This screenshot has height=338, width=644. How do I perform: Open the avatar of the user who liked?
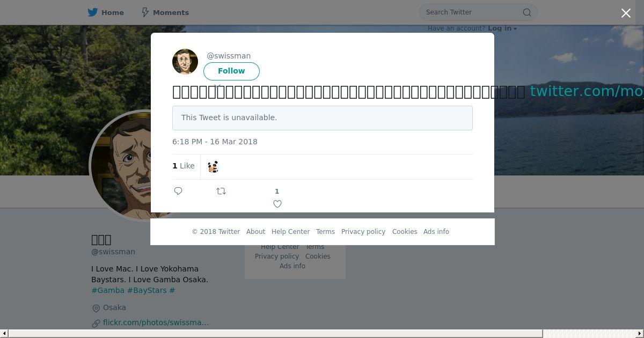(213, 167)
